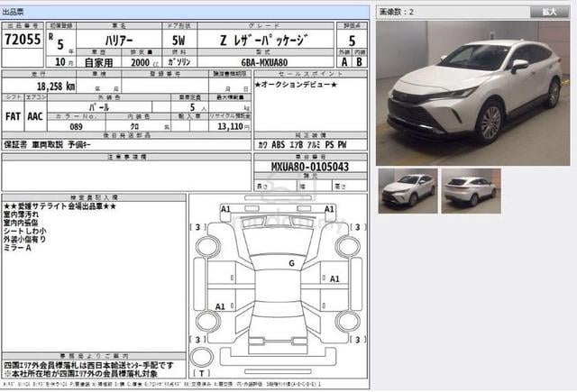Click exterior grade A
577x392 pixels.
pos(344,62)
